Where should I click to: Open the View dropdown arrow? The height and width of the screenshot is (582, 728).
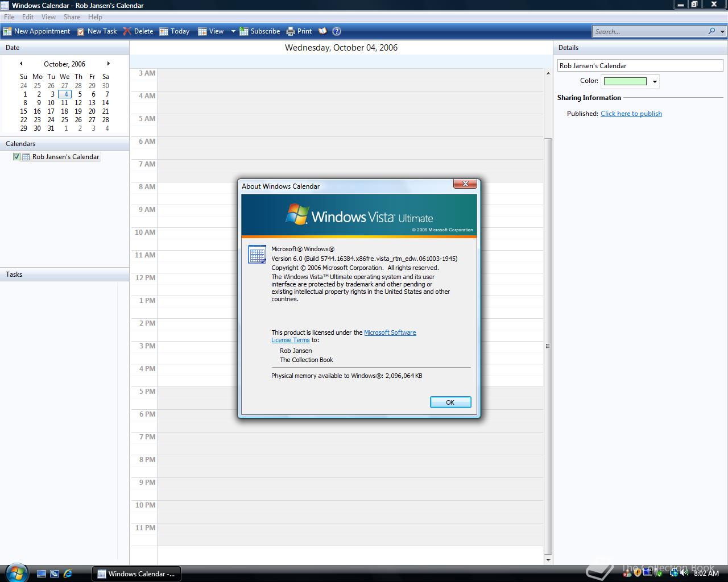click(233, 31)
